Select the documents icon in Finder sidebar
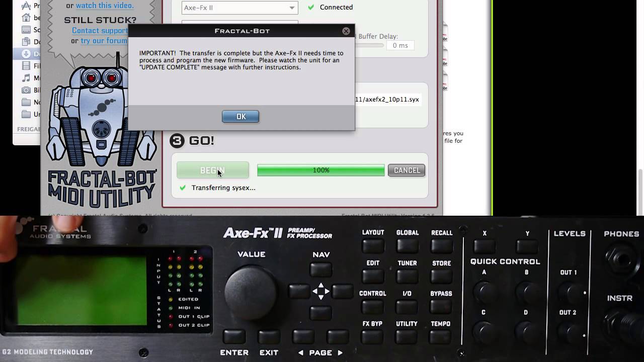Image resolution: width=644 pixels, height=362 pixels. 25,42
